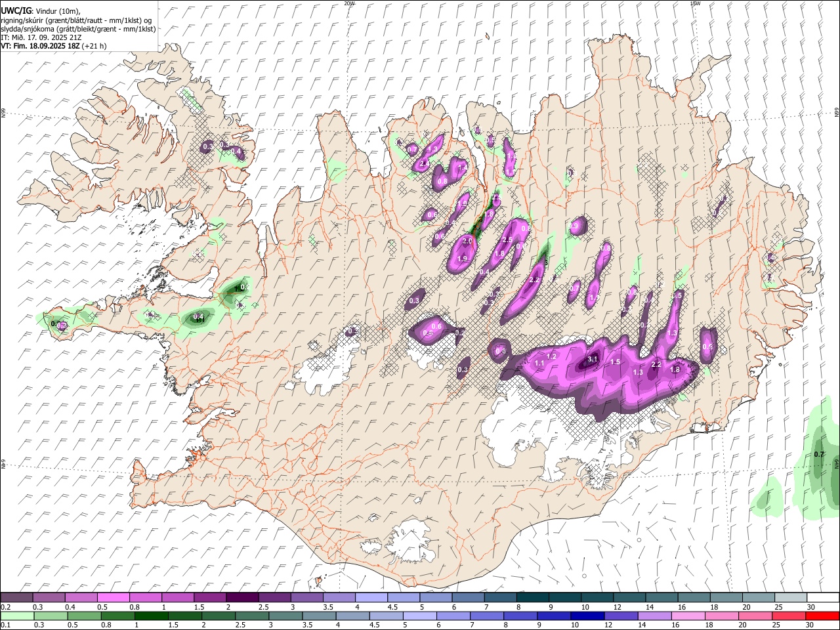Click the top-row legend label "7"
The height and width of the screenshot is (630, 840).
coord(486,607)
